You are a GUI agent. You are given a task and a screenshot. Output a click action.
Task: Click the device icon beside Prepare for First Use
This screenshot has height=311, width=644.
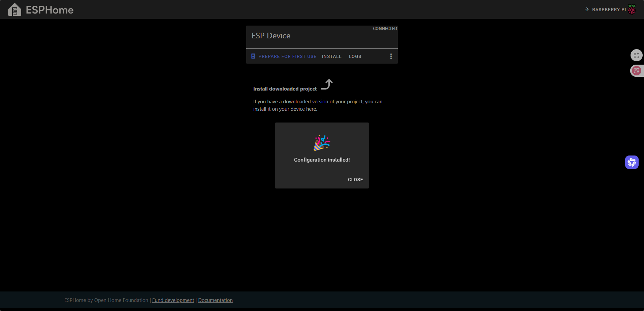pyautogui.click(x=253, y=56)
